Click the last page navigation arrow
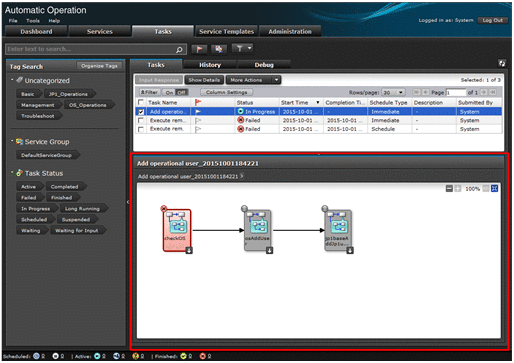The width and height of the screenshot is (514, 363). coord(493,92)
